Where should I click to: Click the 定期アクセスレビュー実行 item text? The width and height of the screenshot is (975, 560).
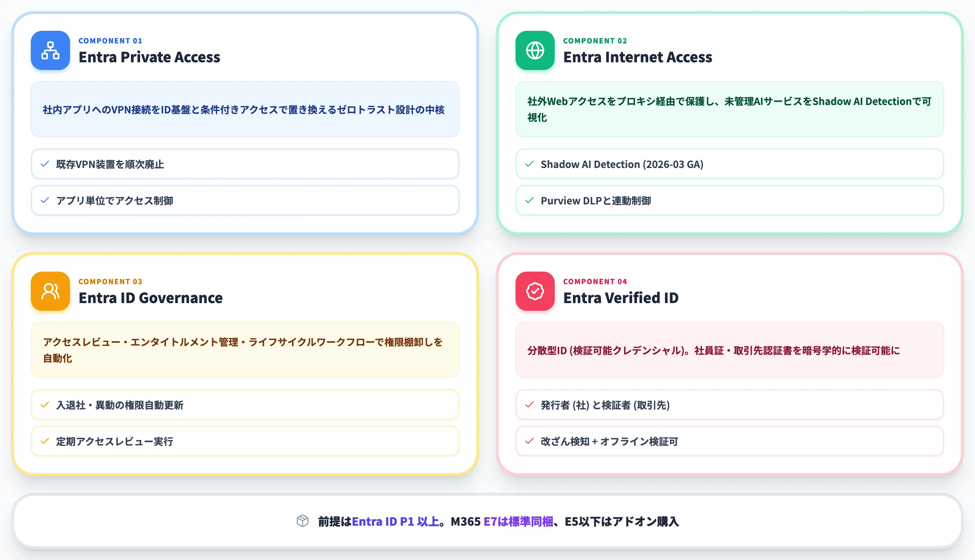click(115, 442)
